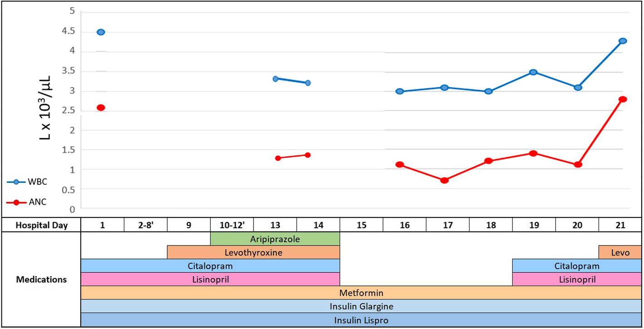
Task: Click the ANC legend marker
Action: click(16, 202)
